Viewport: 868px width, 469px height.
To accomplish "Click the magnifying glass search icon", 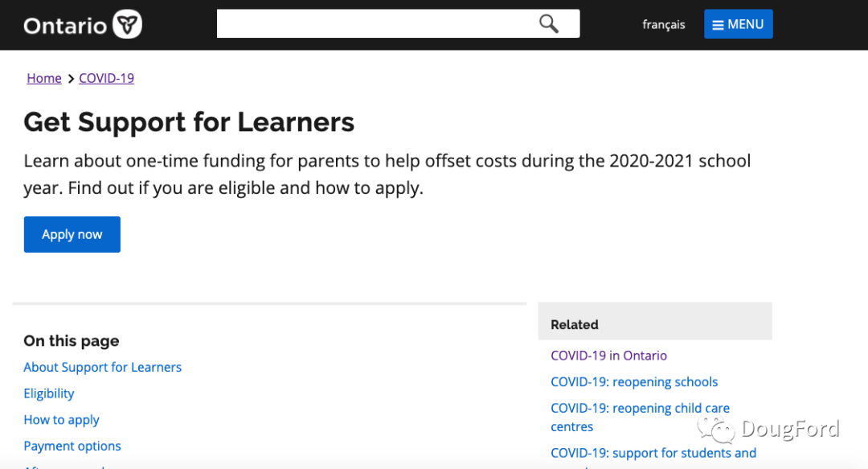I will 549,23.
